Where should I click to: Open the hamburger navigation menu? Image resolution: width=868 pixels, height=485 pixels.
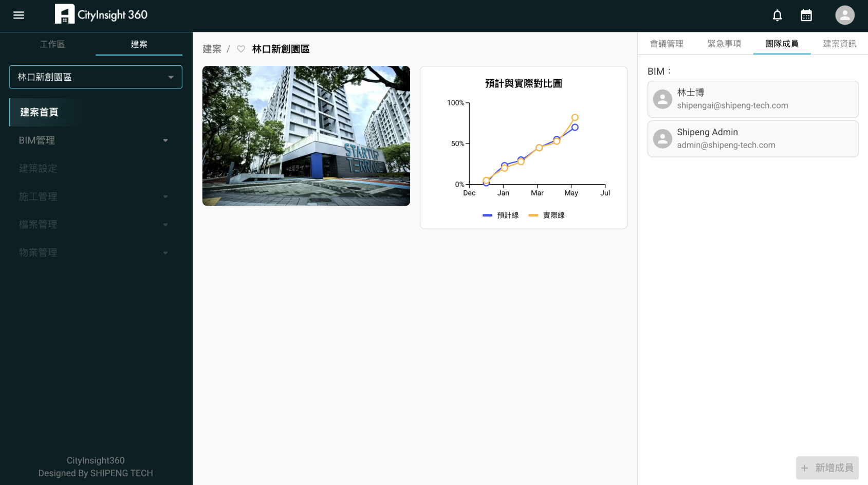point(19,15)
